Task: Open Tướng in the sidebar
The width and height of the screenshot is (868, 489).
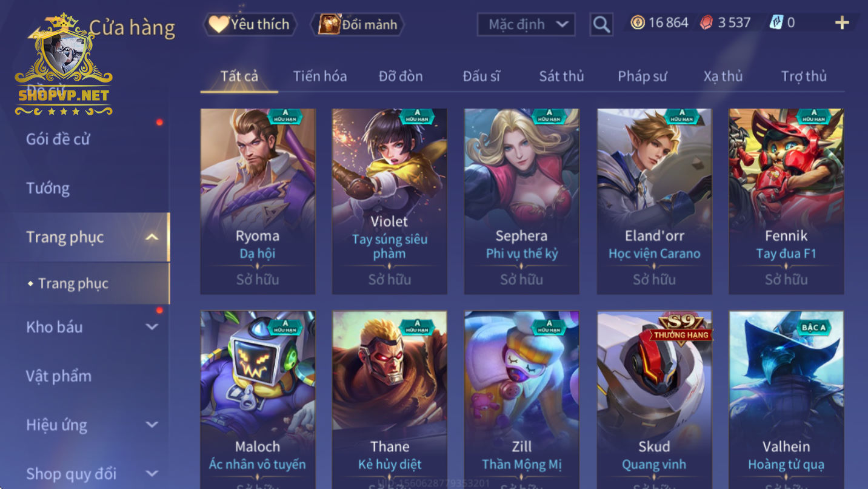Action: pyautogui.click(x=48, y=188)
